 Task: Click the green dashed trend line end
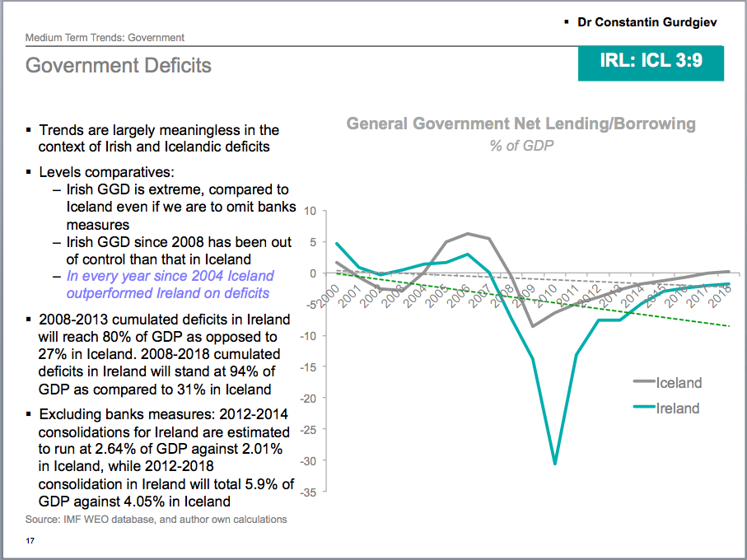coord(729,326)
